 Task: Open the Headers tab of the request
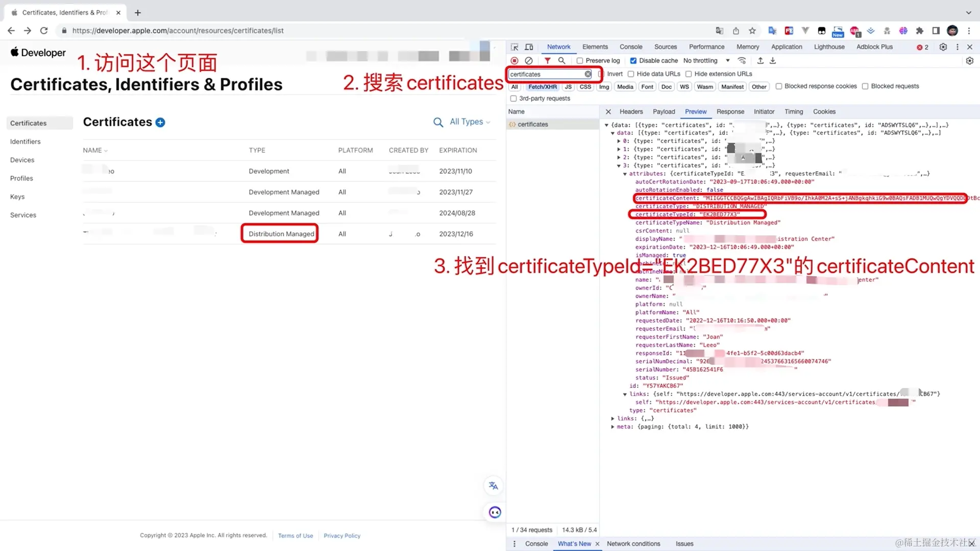631,112
